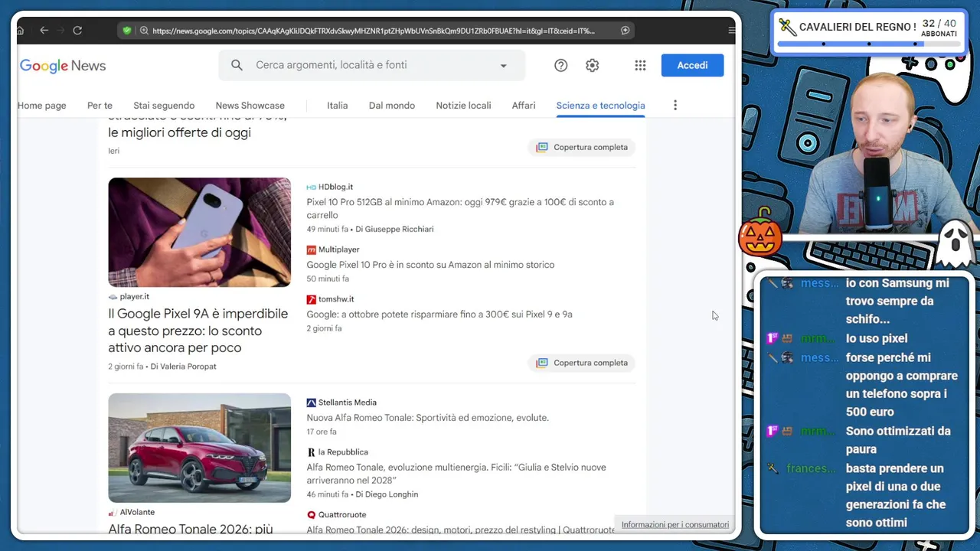This screenshot has height=551, width=980.
Task: Click the la Repubblica source logo
Action: coord(311,452)
